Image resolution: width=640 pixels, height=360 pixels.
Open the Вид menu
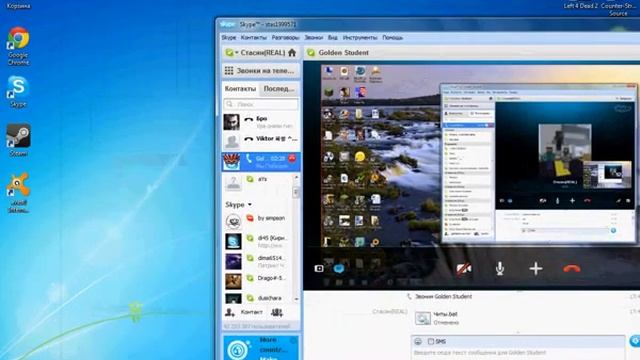[333, 38]
